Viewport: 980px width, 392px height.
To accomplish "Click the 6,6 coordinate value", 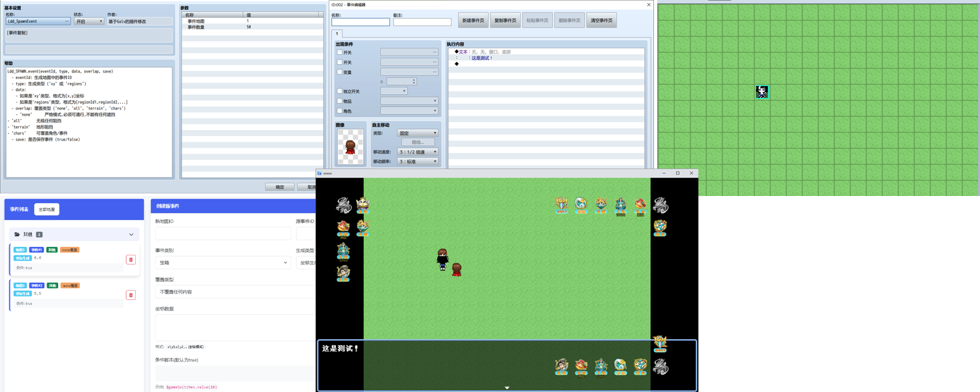I will (37, 258).
